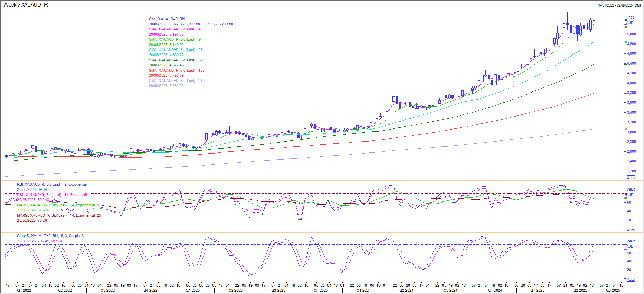Select the StochS 5, 3, Simple, 3 legend entry
This screenshot has height=294, width=644.
50,236
